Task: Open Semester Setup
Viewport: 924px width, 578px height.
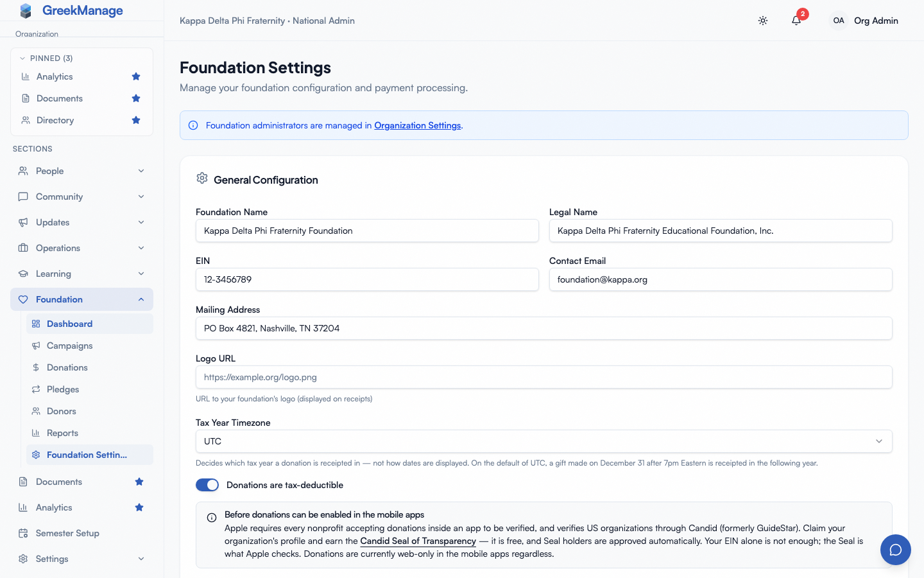Action: [81, 533]
